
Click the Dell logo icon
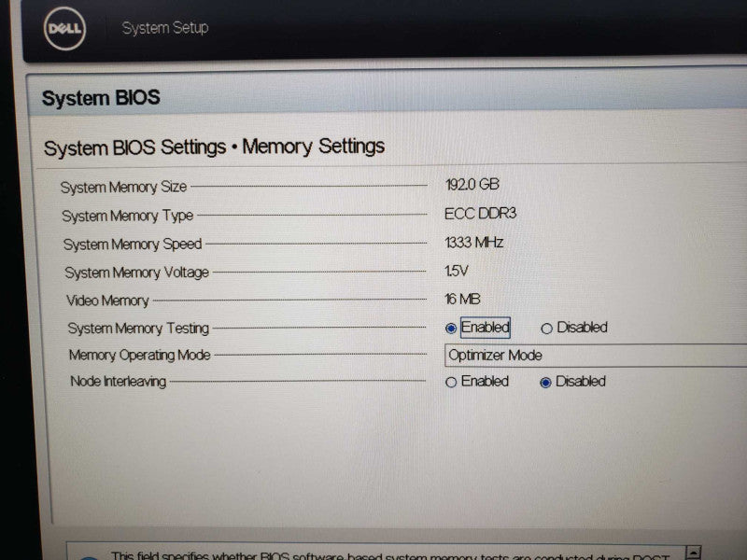pos(64,29)
